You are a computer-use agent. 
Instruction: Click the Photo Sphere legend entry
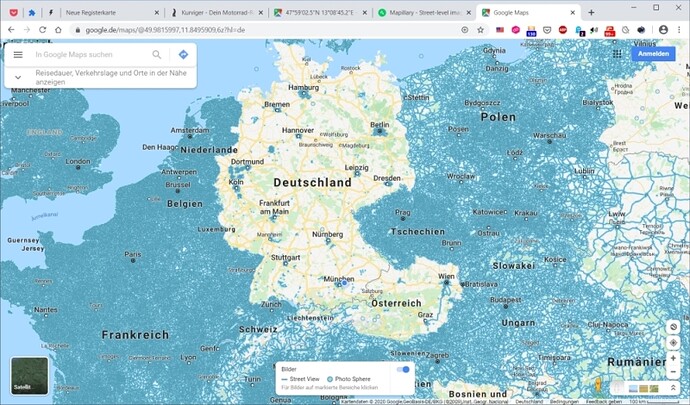click(x=349, y=379)
